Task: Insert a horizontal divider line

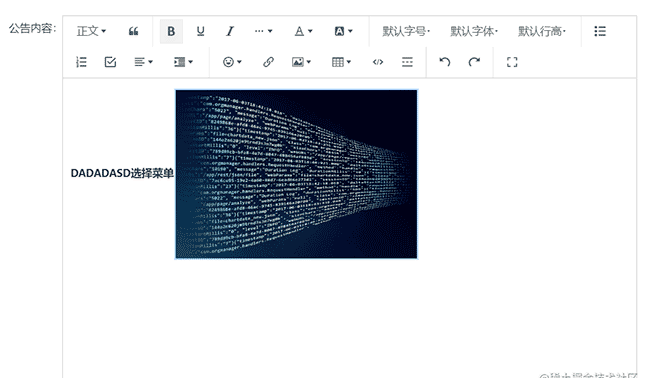Action: (407, 62)
